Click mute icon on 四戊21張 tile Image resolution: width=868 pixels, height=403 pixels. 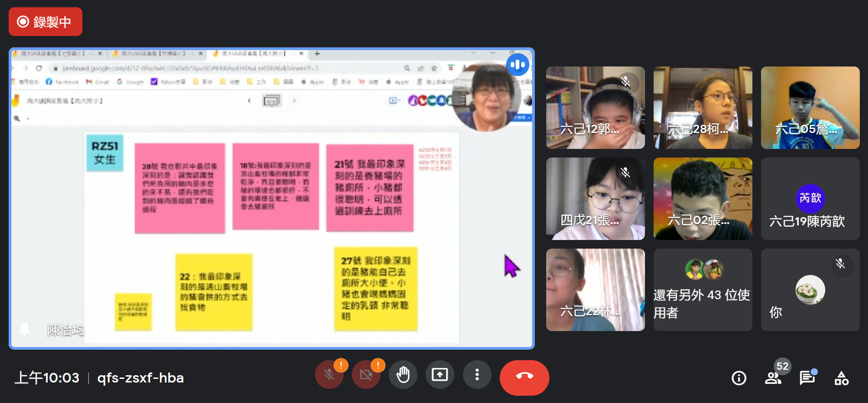(625, 173)
